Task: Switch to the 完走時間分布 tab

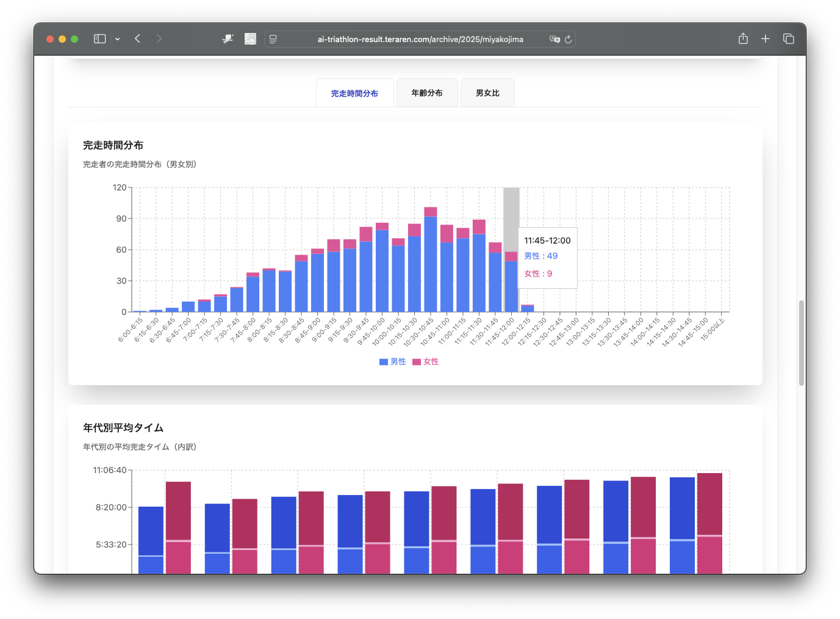Action: [x=354, y=93]
